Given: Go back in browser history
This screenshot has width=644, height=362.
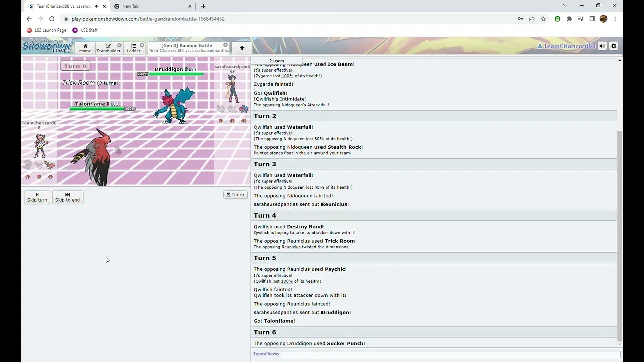Looking at the screenshot, I should pyautogui.click(x=29, y=19).
